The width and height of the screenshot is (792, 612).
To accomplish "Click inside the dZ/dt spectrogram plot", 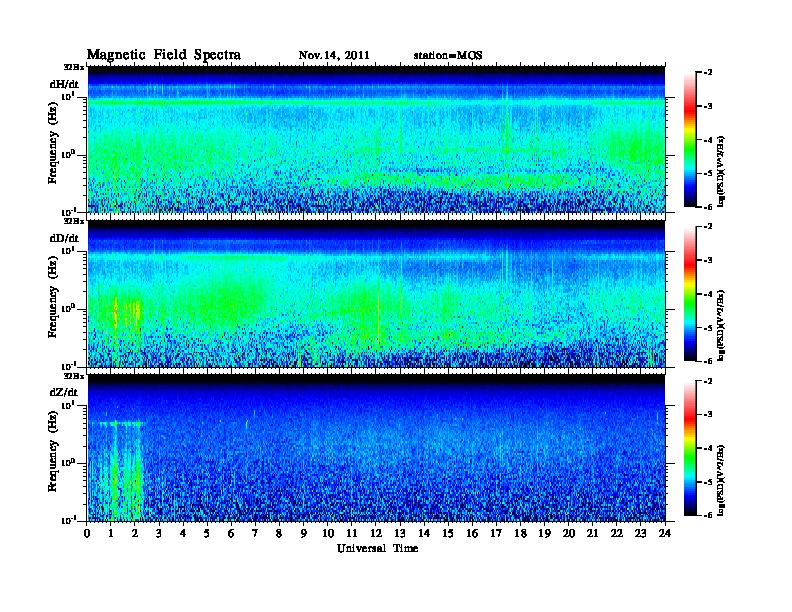I will pyautogui.click(x=376, y=448).
